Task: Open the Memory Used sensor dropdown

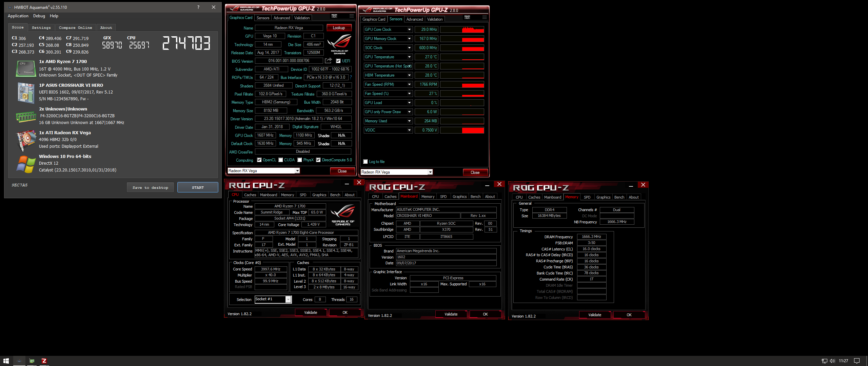Action: 409,121
